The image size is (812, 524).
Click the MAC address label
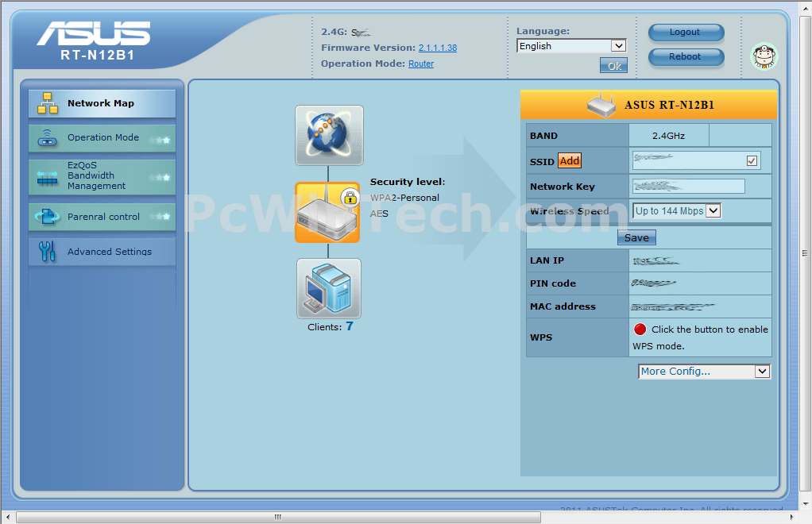563,306
